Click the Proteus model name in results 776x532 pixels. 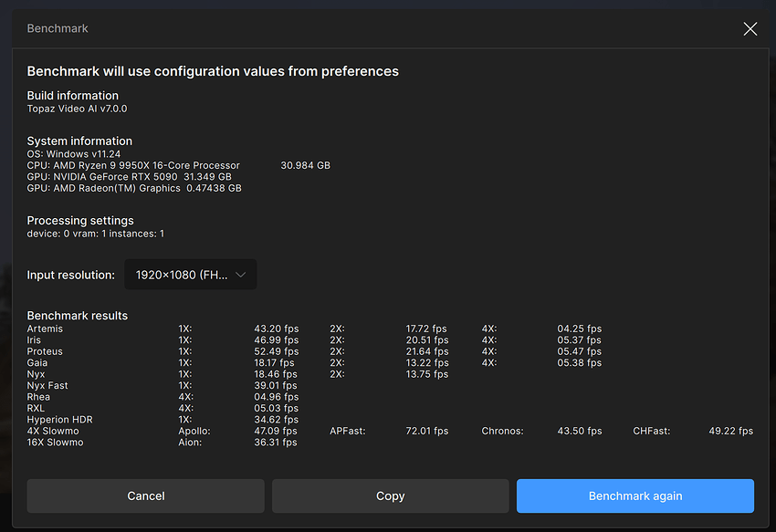click(45, 351)
